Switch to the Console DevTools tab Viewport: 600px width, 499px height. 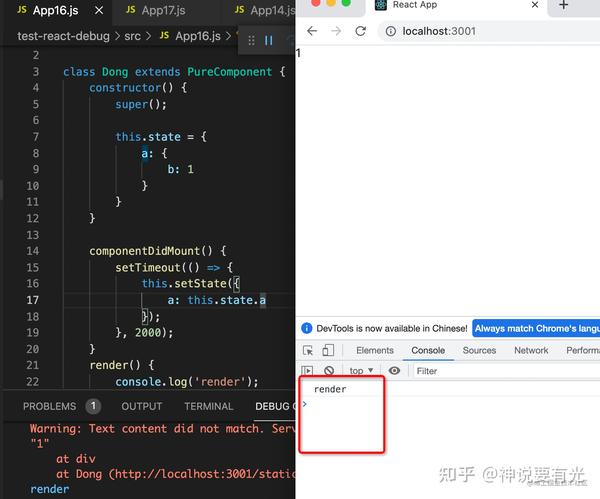(x=428, y=350)
